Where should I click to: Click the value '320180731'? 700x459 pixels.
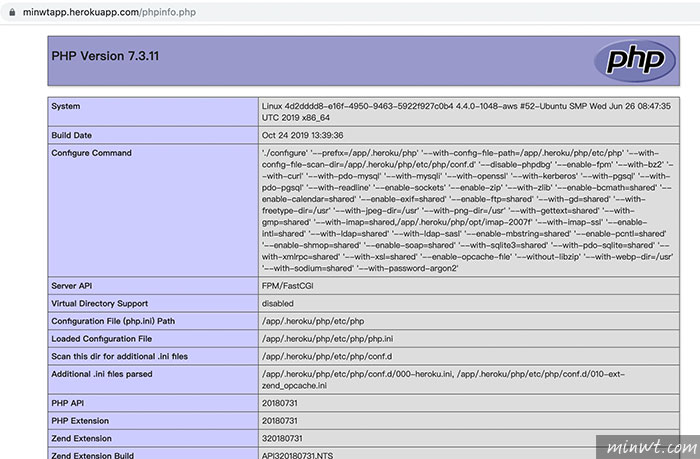coord(282,438)
